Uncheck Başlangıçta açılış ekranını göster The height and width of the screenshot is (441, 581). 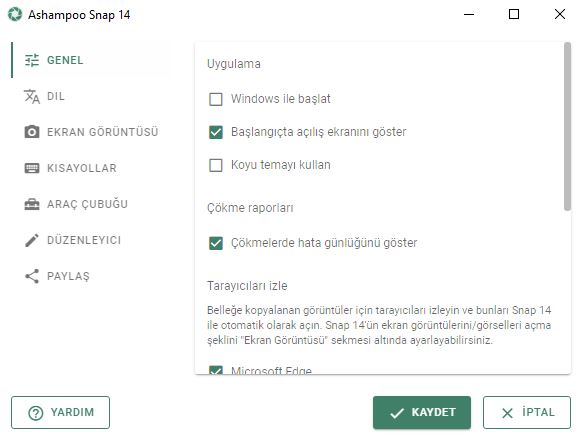pyautogui.click(x=216, y=132)
